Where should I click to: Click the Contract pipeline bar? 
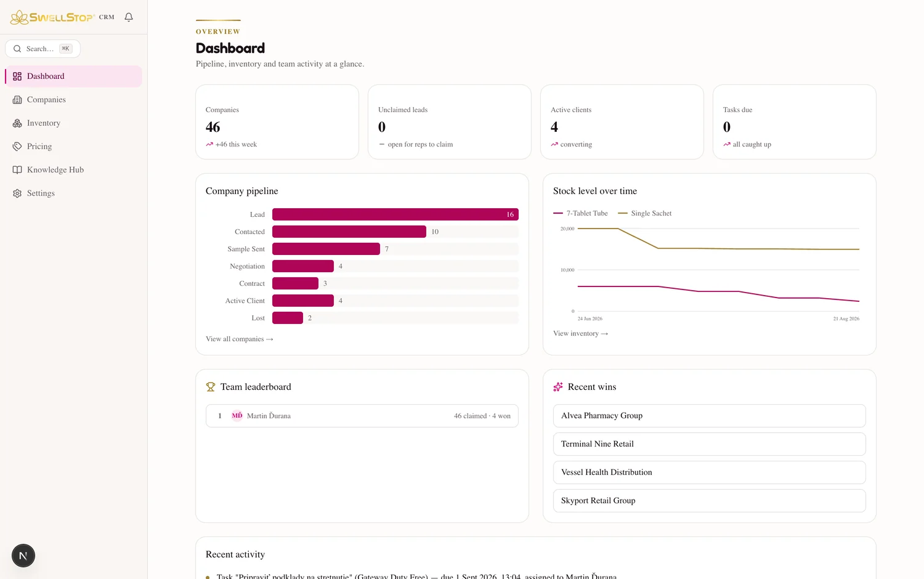(x=295, y=283)
